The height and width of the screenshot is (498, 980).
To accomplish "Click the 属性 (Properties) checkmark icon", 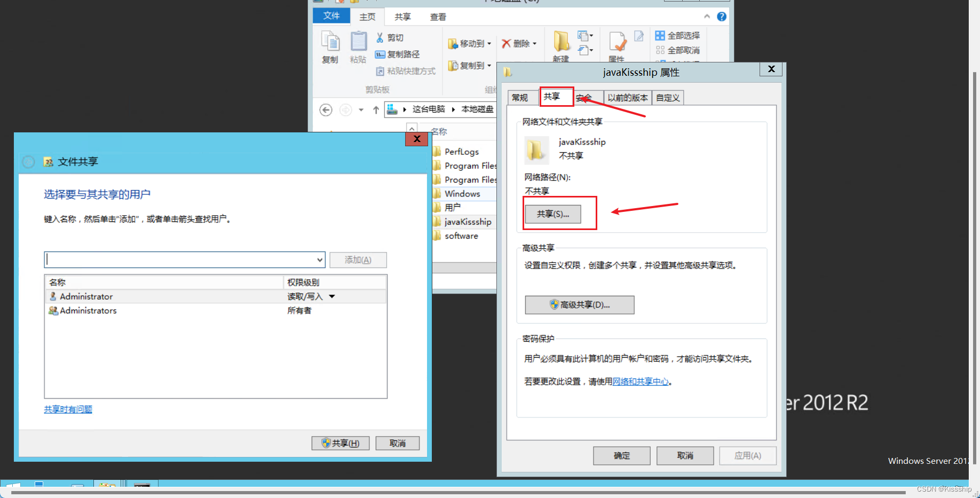I will (618, 42).
